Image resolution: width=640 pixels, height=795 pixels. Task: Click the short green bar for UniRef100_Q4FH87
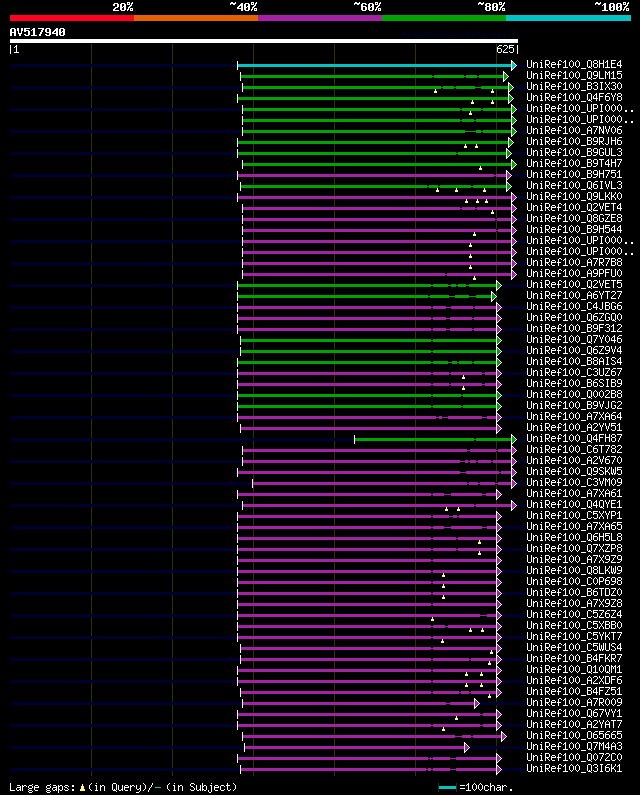[433, 439]
